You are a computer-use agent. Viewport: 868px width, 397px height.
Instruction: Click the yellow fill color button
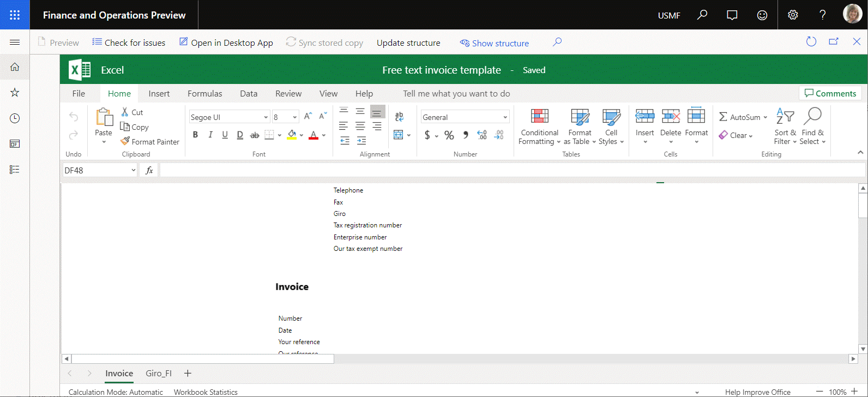pos(292,135)
